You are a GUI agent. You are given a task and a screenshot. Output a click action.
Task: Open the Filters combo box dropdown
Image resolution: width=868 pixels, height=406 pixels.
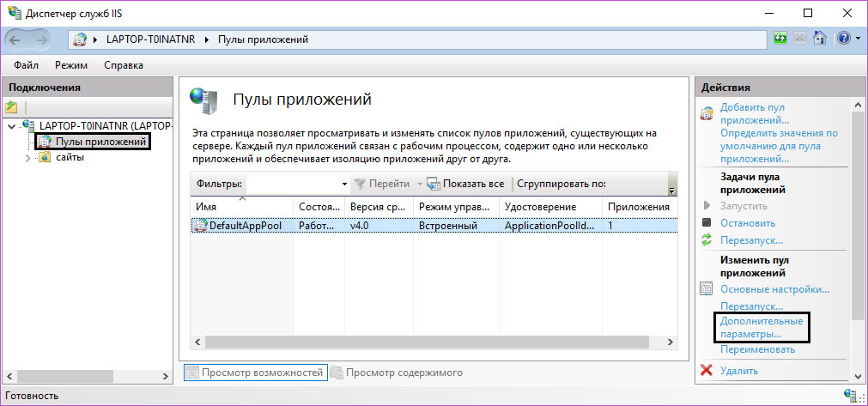[x=344, y=184]
